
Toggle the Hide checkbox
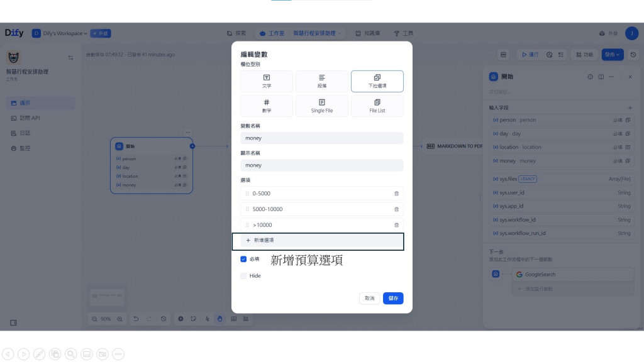pyautogui.click(x=243, y=276)
